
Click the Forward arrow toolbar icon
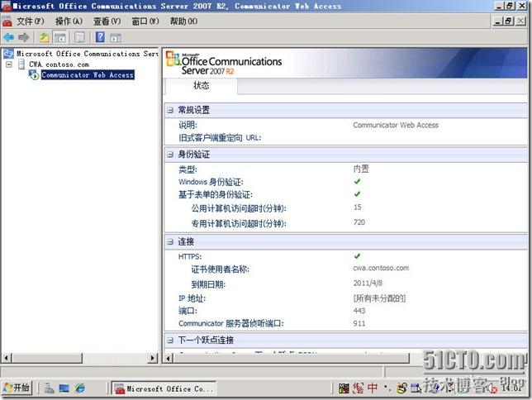23,37
